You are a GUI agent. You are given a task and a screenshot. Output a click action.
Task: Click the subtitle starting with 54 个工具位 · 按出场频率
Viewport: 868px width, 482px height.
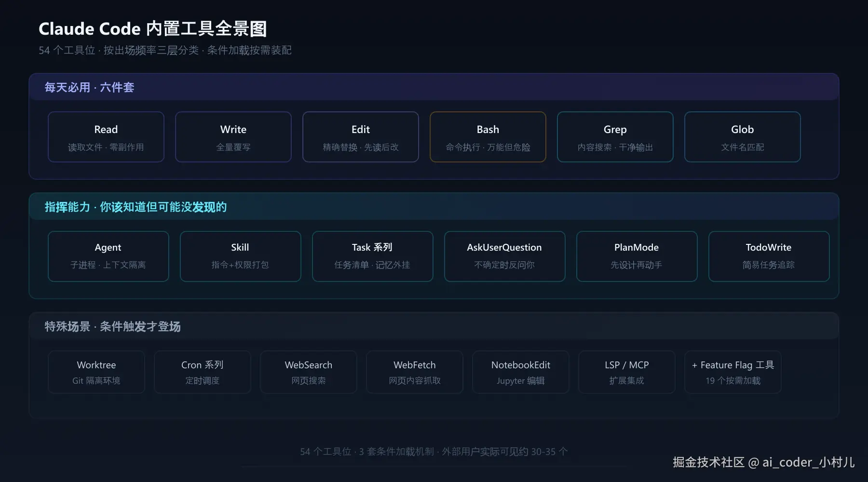(165, 50)
